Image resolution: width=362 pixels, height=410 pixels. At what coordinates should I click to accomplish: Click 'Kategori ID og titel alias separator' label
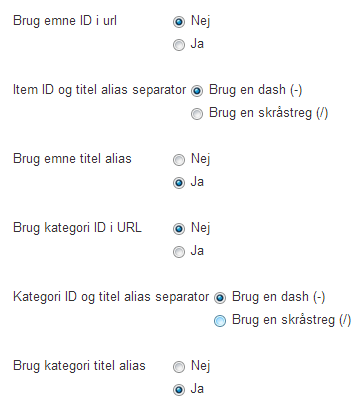111,297
